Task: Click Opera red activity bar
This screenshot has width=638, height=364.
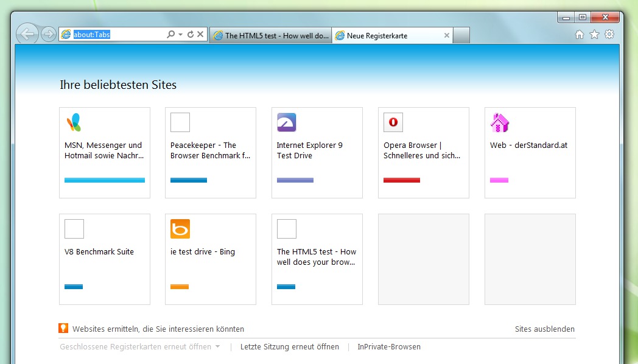Action: point(402,180)
